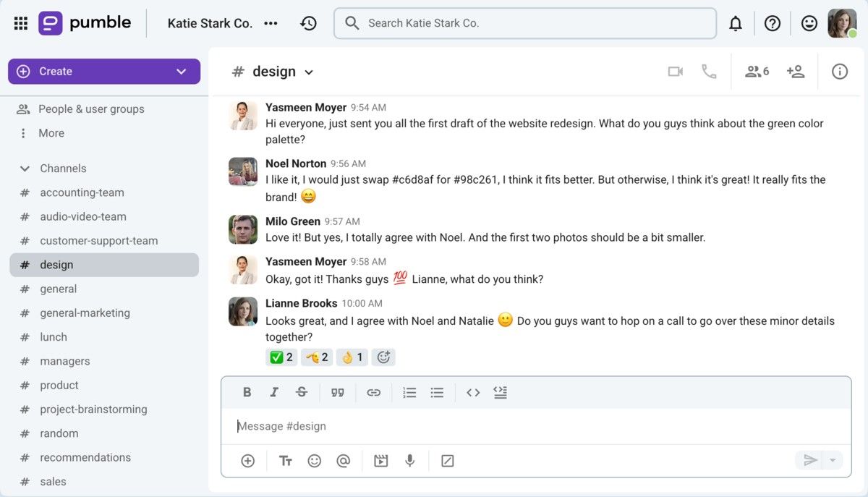Open the design channel name dropdown

(x=309, y=72)
